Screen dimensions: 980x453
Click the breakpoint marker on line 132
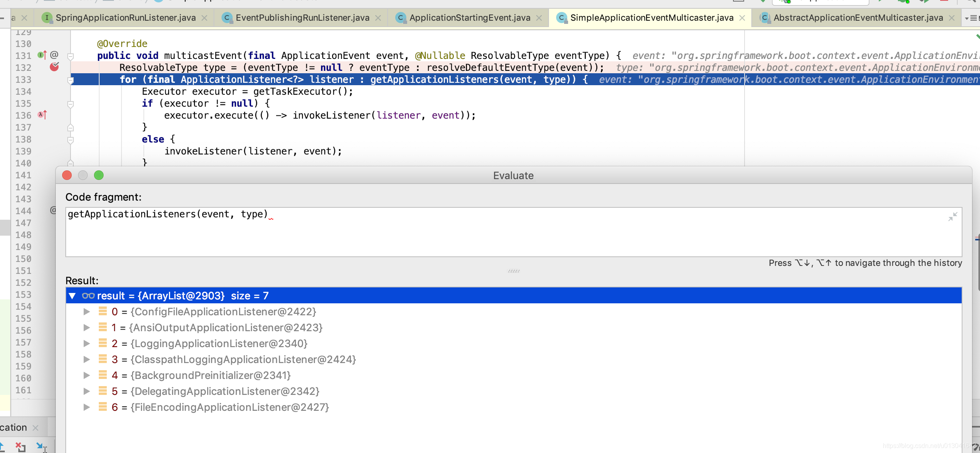tap(54, 67)
